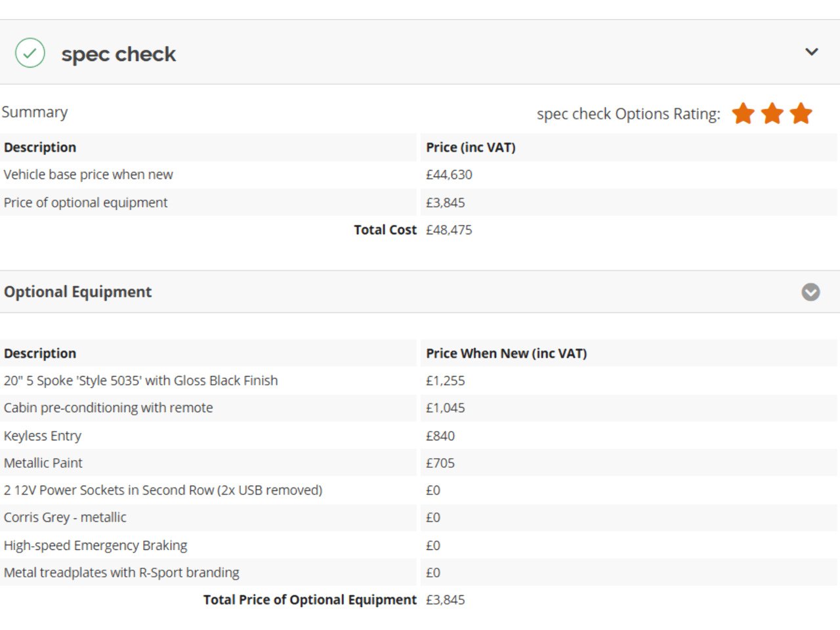Click the third orange rating star
The width and height of the screenshot is (840, 630).
tap(801, 114)
